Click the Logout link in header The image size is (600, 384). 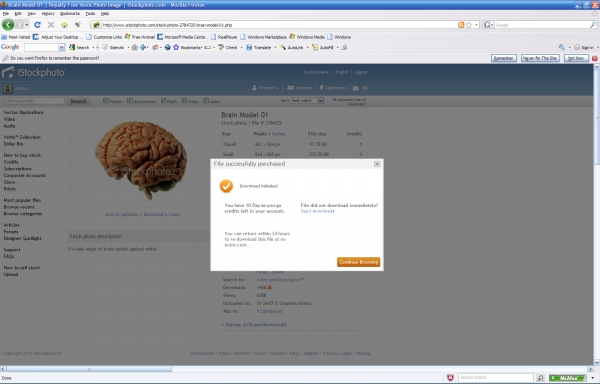(360, 72)
